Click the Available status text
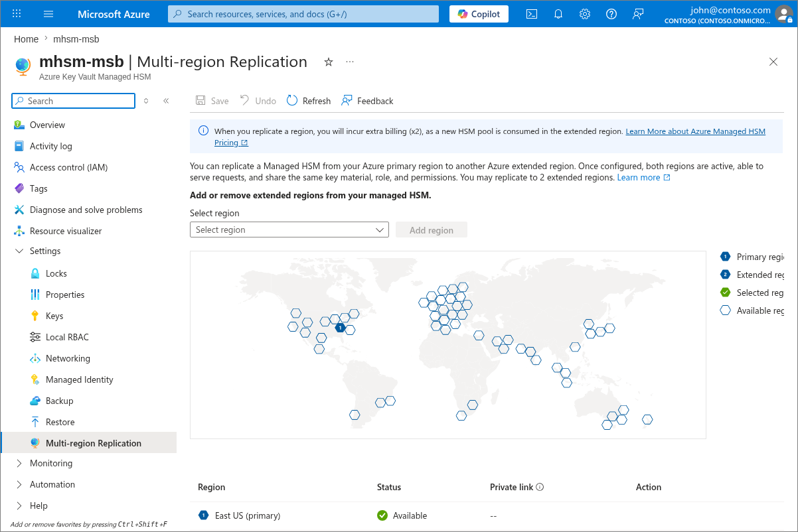The image size is (798, 532). pos(410,515)
